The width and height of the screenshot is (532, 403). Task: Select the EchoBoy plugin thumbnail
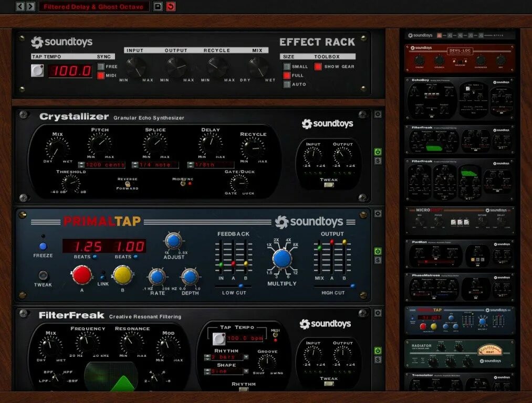tap(460, 99)
